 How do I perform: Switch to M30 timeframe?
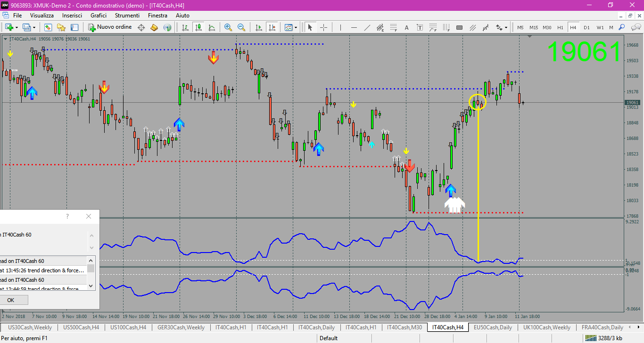[547, 27]
